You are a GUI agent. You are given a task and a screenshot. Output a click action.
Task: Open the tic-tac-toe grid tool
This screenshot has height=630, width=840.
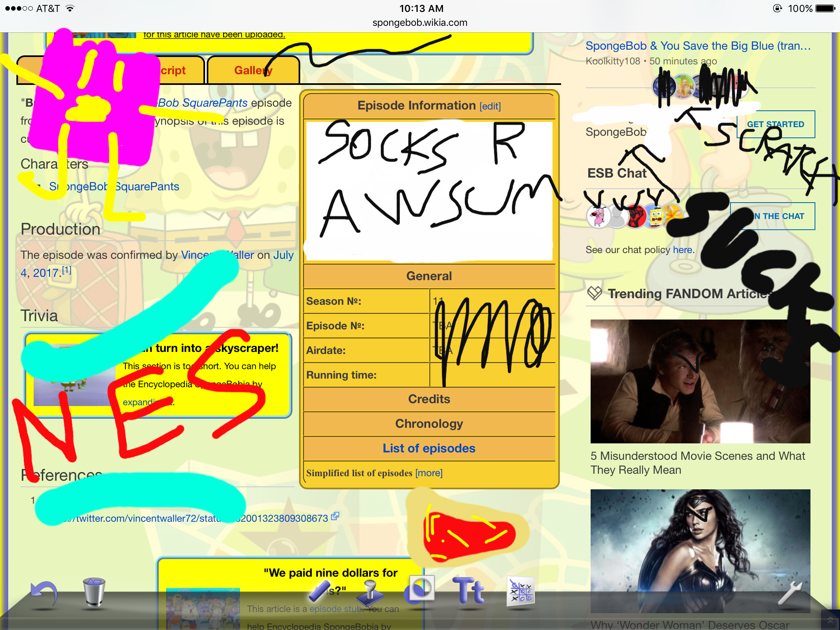[x=520, y=591]
